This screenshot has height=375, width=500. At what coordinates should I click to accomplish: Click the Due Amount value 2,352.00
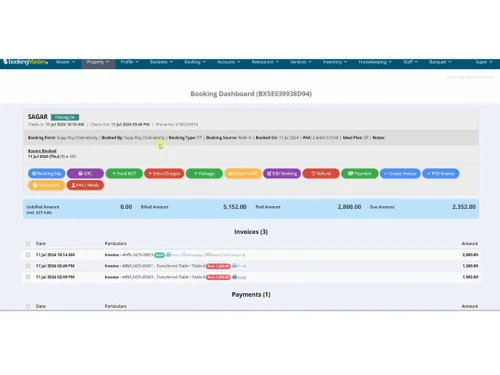(x=464, y=207)
